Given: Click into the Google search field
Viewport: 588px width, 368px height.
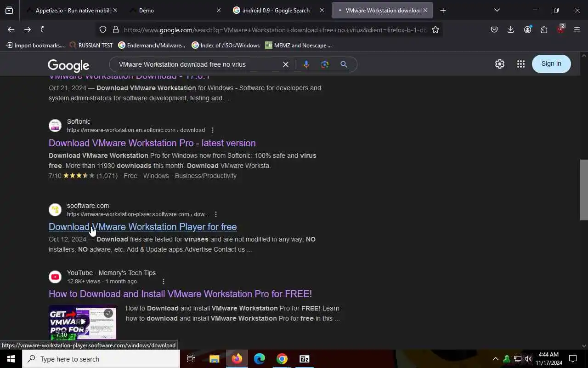Looking at the screenshot, I should click(198, 64).
